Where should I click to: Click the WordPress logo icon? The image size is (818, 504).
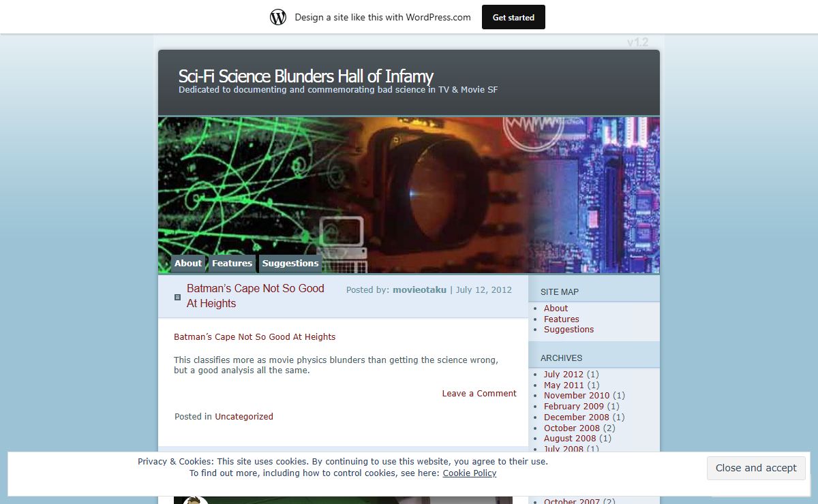pyautogui.click(x=278, y=18)
